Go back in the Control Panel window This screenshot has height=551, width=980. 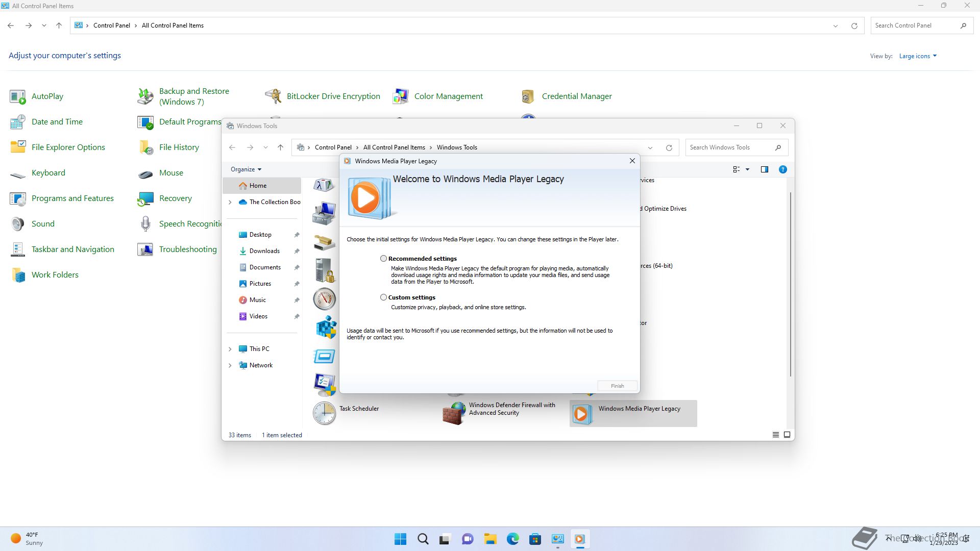[x=11, y=26]
